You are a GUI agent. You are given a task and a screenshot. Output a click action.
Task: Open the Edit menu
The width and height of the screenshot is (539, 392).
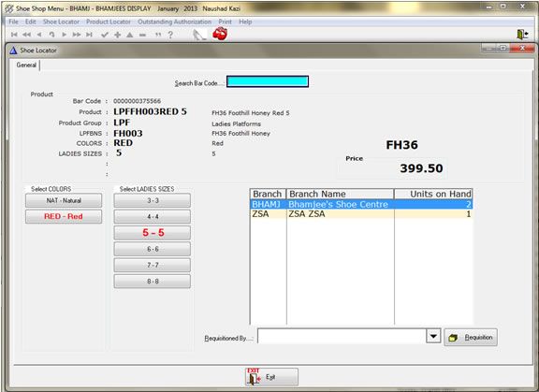click(x=30, y=22)
